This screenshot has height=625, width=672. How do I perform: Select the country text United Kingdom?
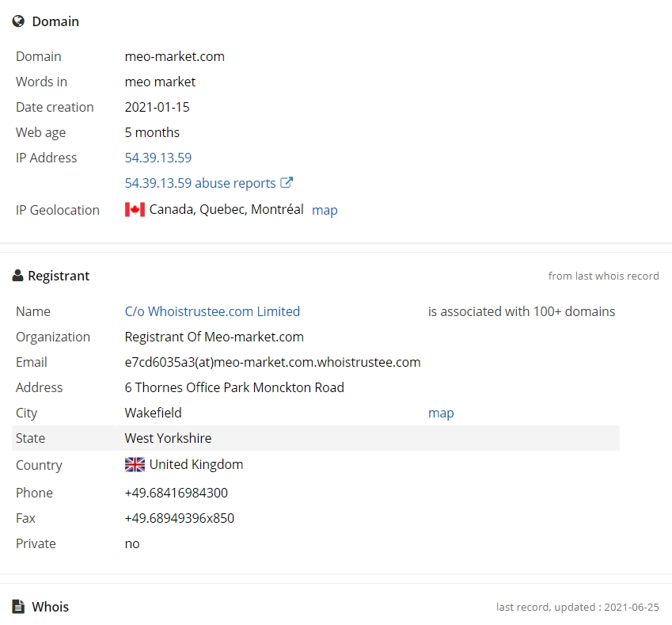196,464
